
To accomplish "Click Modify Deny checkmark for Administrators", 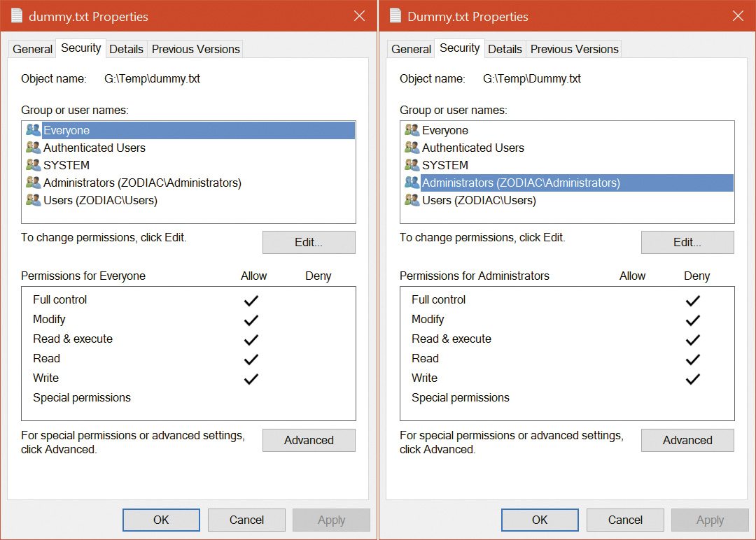I will pos(693,320).
